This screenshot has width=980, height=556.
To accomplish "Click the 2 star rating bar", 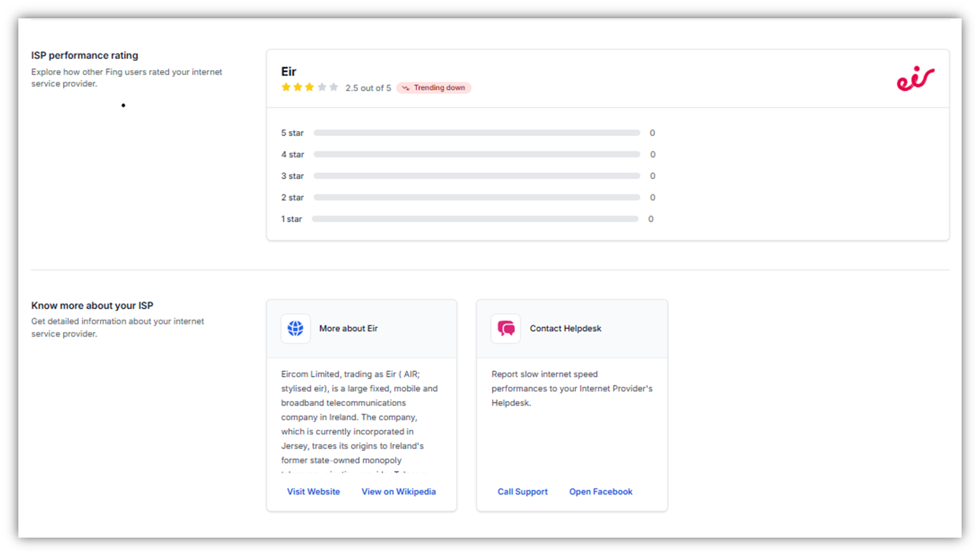I will tap(477, 198).
